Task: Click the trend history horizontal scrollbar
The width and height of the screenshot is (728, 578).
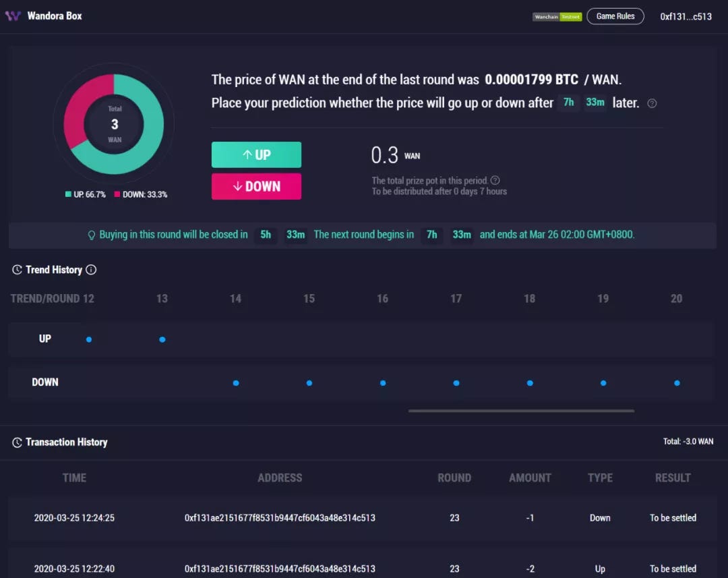Action: pyautogui.click(x=521, y=411)
